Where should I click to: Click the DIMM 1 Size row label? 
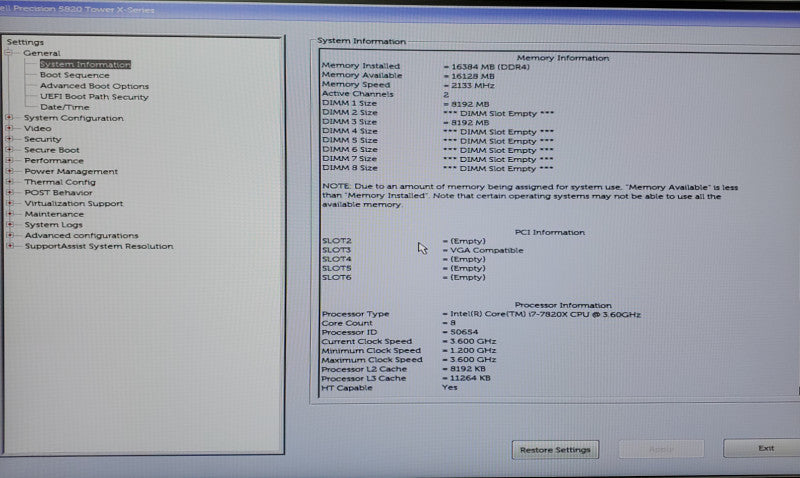(x=349, y=103)
